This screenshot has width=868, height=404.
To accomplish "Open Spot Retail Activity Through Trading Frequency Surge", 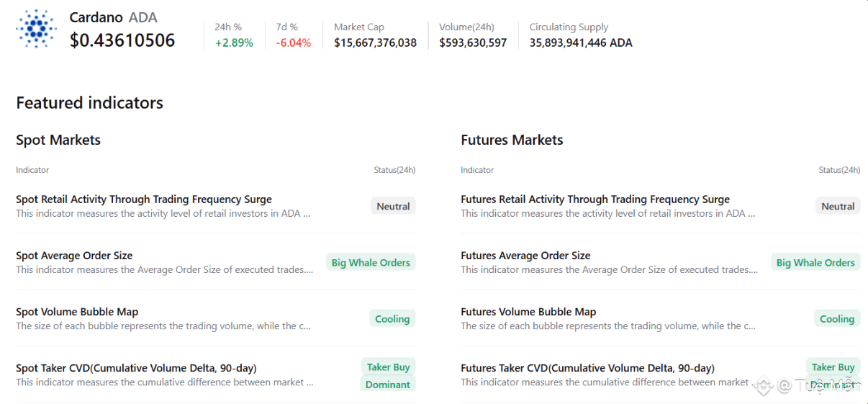I will click(x=144, y=199).
